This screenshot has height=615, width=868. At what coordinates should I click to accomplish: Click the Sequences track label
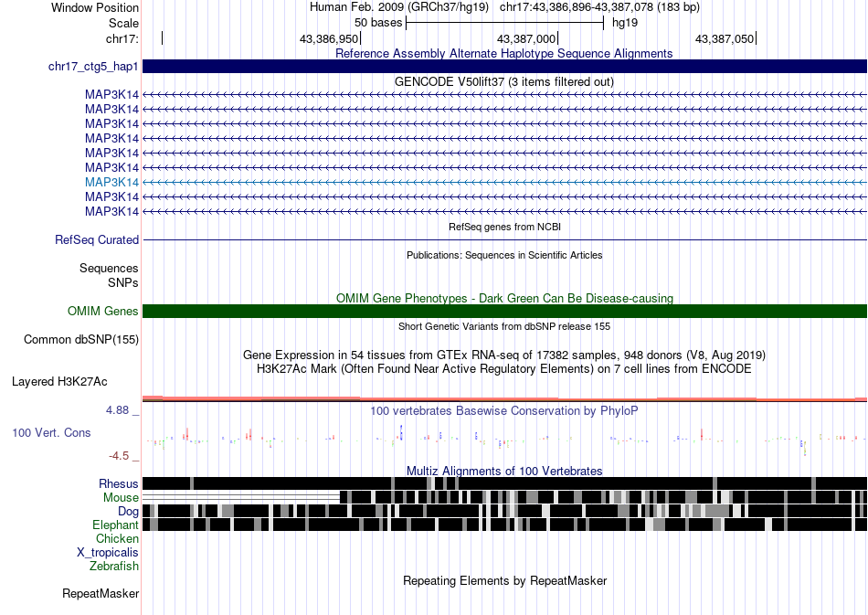(x=109, y=269)
